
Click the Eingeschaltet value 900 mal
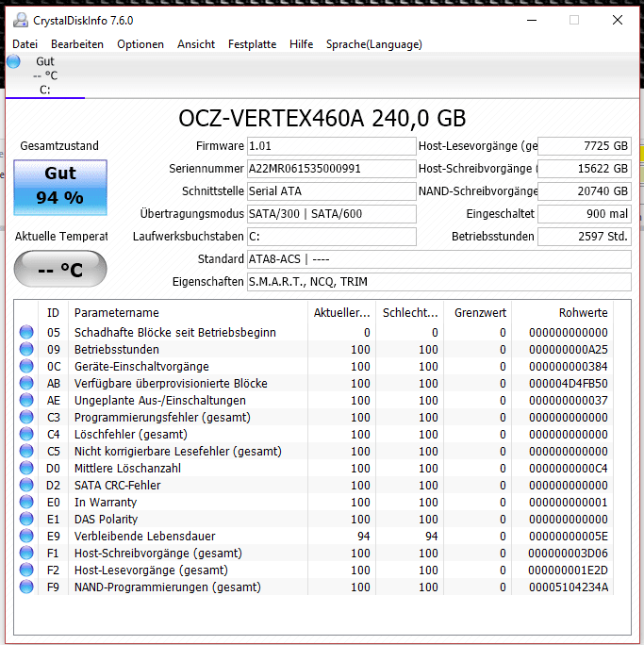tap(585, 214)
